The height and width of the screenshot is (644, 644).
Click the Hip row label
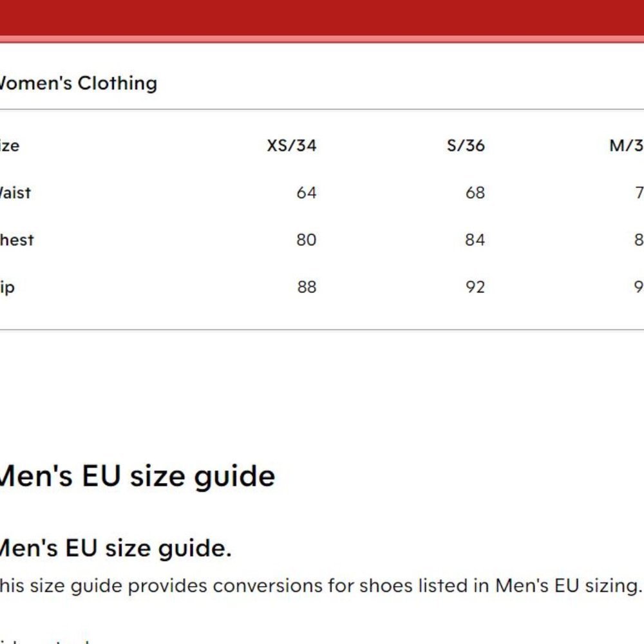click(x=7, y=287)
